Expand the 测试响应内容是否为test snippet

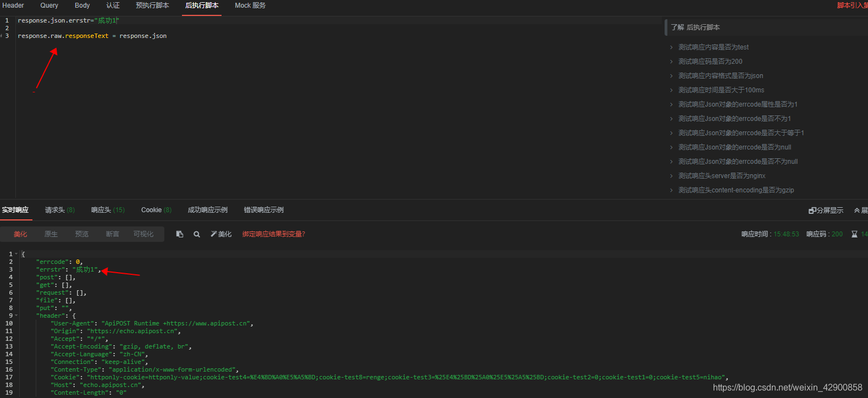pos(714,47)
